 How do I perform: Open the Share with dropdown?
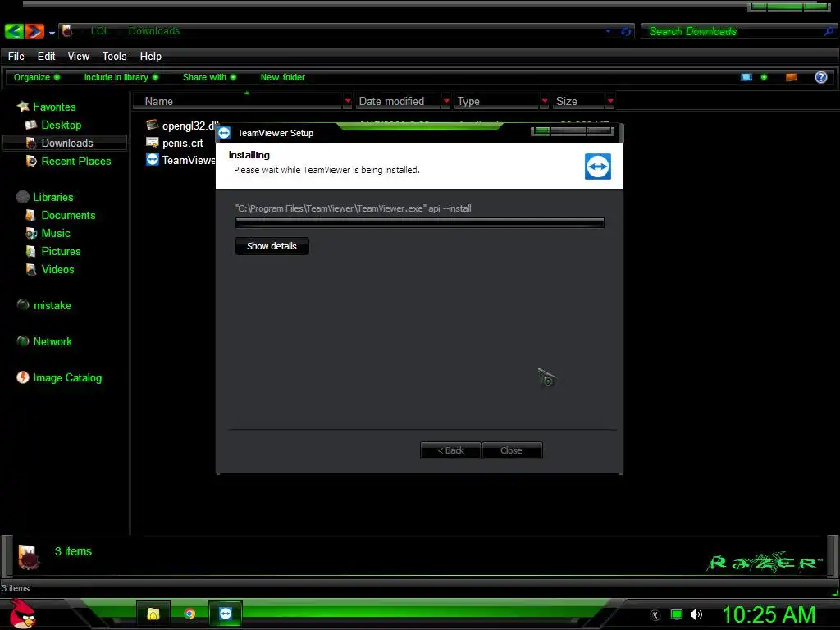click(209, 77)
